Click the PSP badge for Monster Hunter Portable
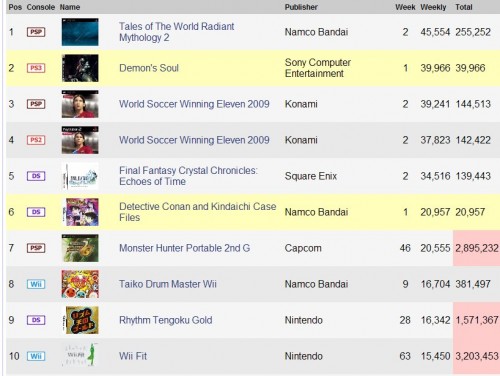Screen dimensions: 500x376 [36, 248]
